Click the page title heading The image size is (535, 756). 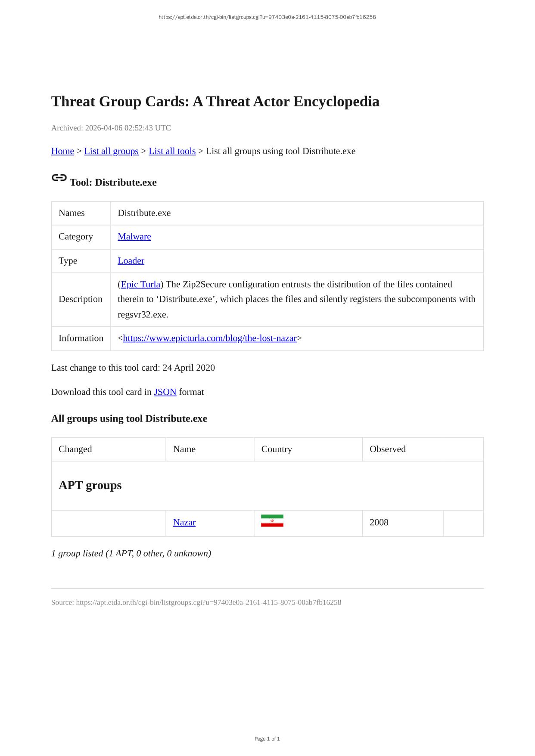click(x=215, y=102)
